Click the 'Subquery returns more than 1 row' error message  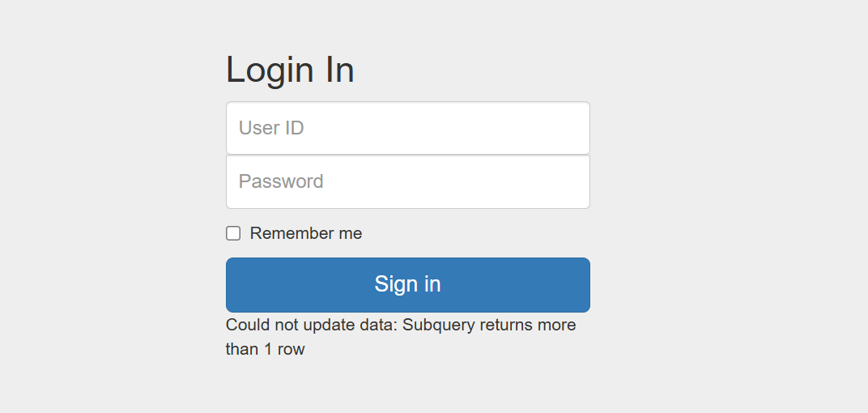pos(401,337)
